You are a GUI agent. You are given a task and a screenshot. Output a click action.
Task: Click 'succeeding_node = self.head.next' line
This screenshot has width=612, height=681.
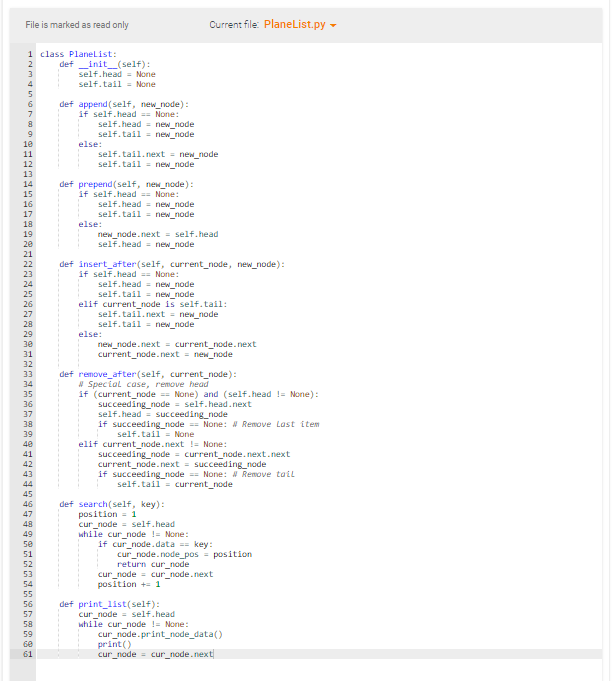pos(175,403)
